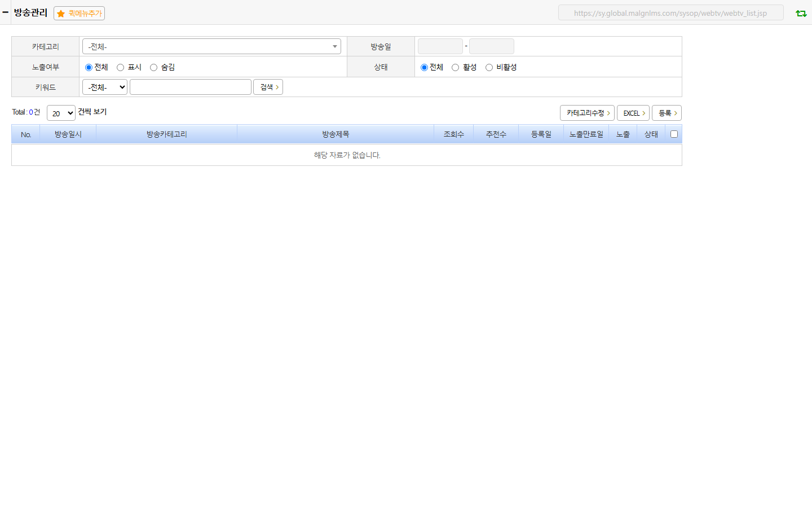Click the 방송제목 column header
This screenshot has width=812, height=508.
(336, 134)
